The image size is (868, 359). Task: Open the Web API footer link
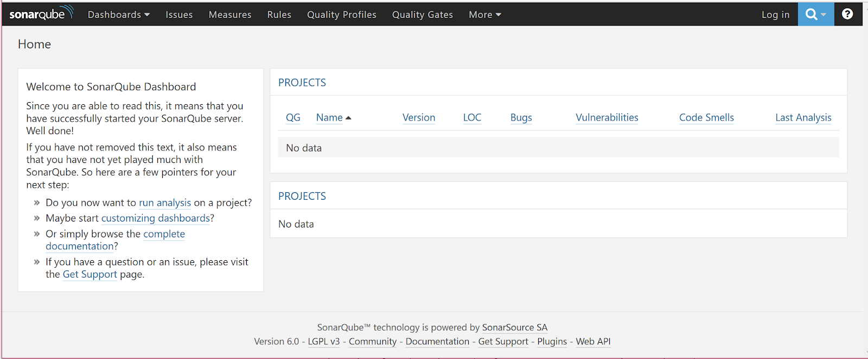(593, 342)
